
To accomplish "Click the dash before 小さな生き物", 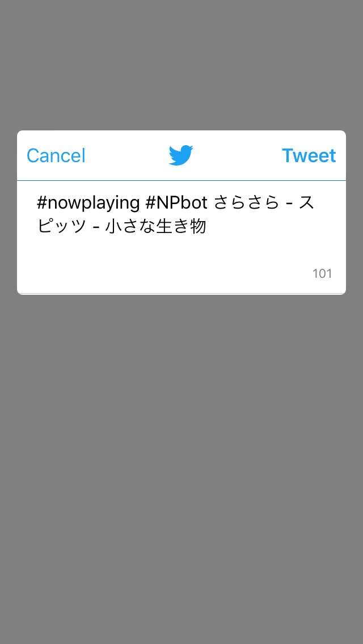I will point(96,227).
